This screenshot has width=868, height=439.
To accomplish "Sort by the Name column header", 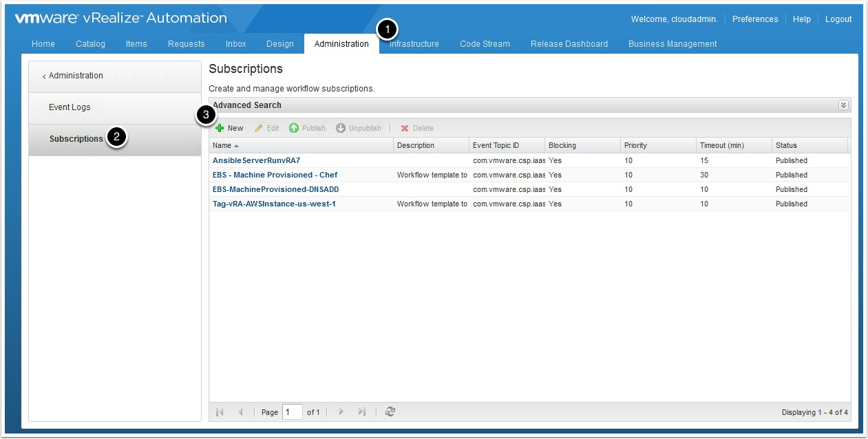I will (301, 145).
